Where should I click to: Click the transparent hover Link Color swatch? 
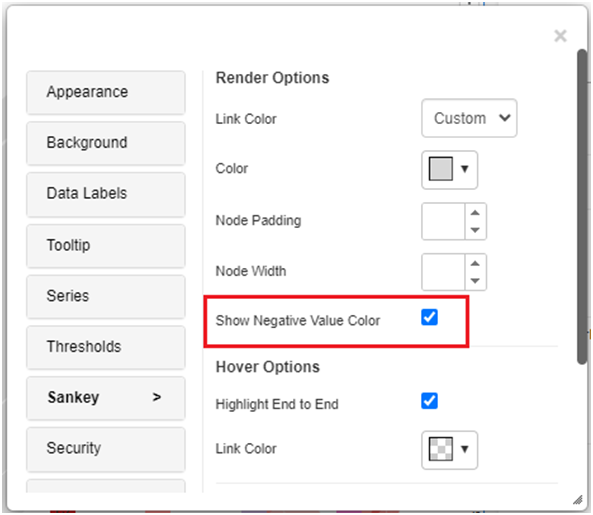(x=441, y=449)
